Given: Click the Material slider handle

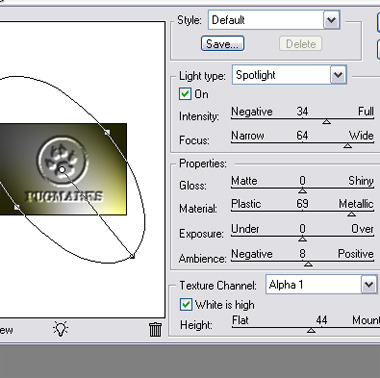Looking at the screenshot, I should pyautogui.click(x=351, y=214).
